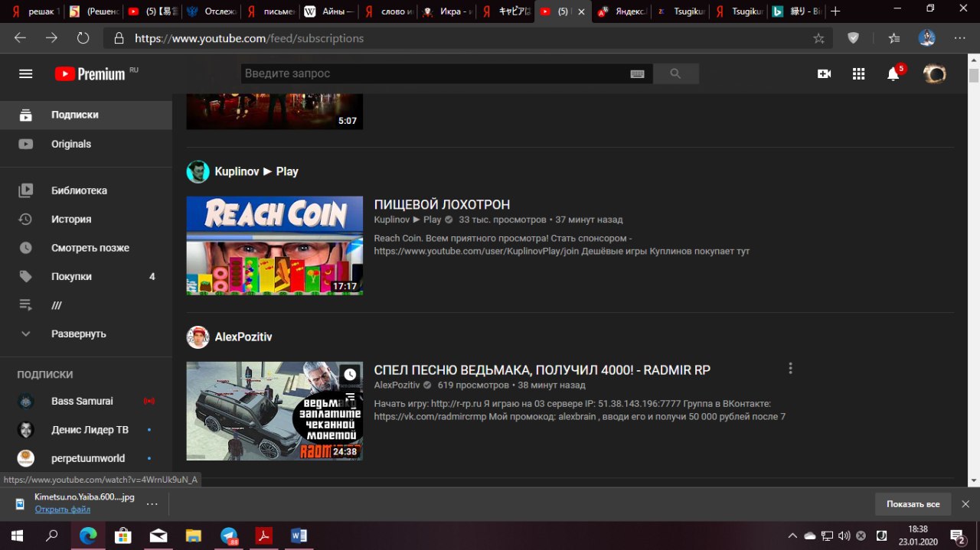Open Библиотека in the sidebar
Image resolution: width=980 pixels, height=550 pixels.
(86, 190)
